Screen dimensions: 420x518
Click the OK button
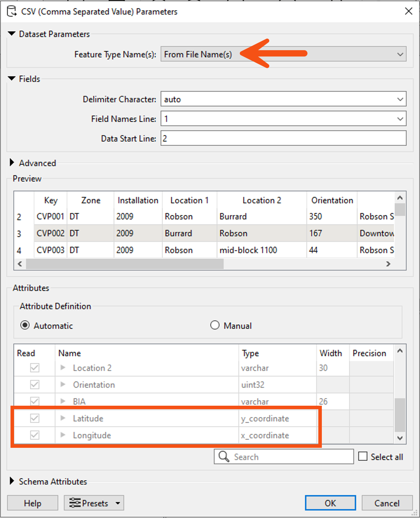click(x=330, y=503)
